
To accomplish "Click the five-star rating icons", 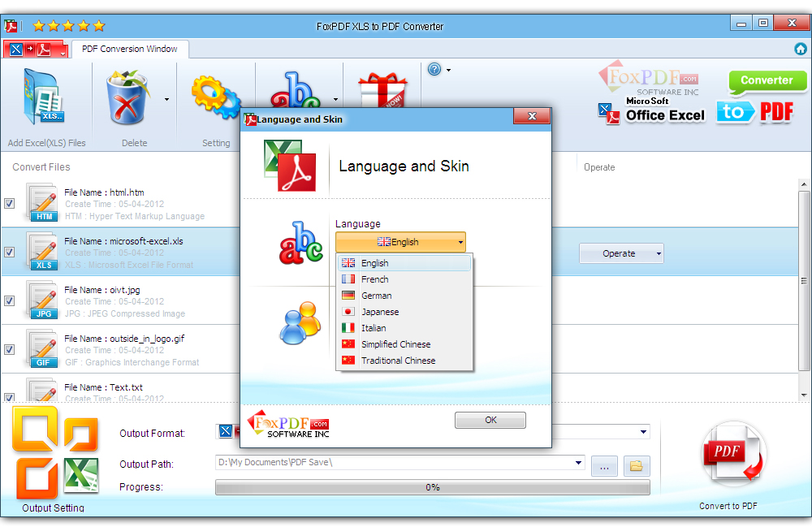I will (x=69, y=25).
